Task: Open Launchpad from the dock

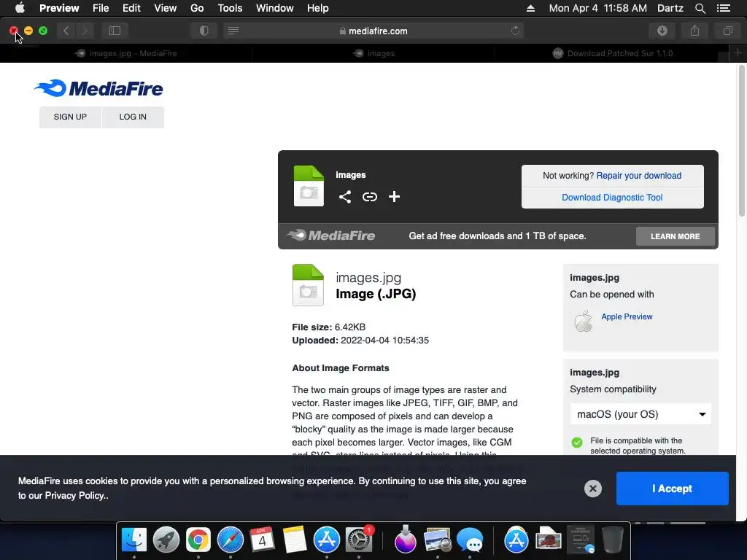Action: click(x=166, y=540)
